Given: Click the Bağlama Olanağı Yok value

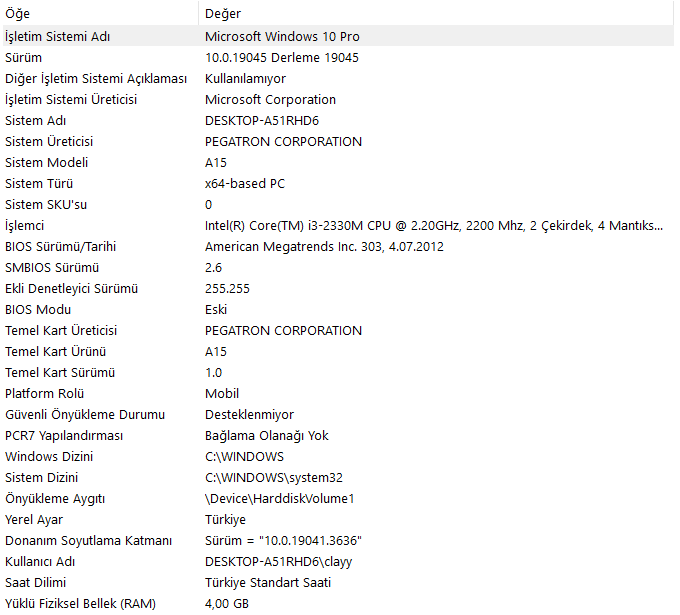Looking at the screenshot, I should [x=266, y=435].
